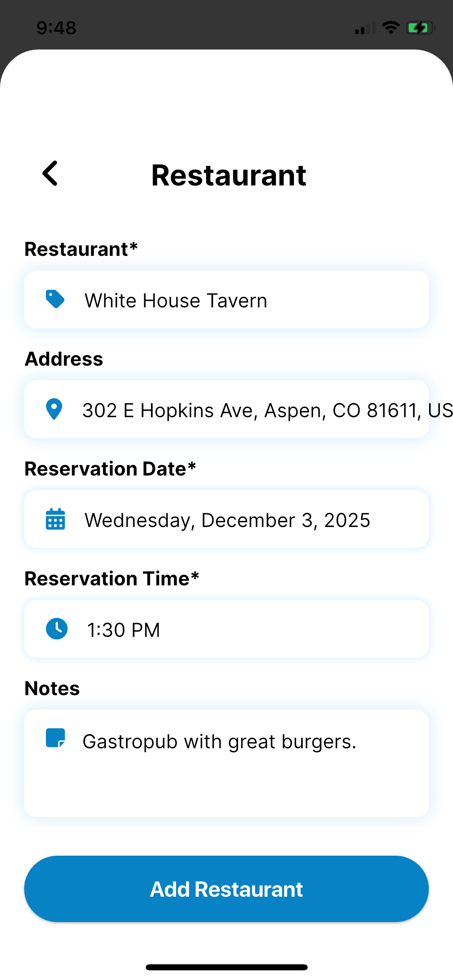Tap the Restaurant page title

pyautogui.click(x=229, y=175)
